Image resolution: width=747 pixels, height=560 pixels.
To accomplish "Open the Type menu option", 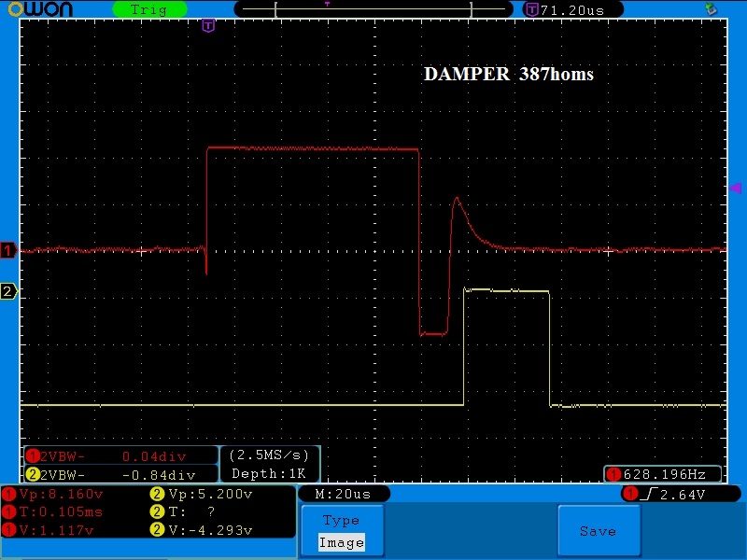I will coord(341,520).
